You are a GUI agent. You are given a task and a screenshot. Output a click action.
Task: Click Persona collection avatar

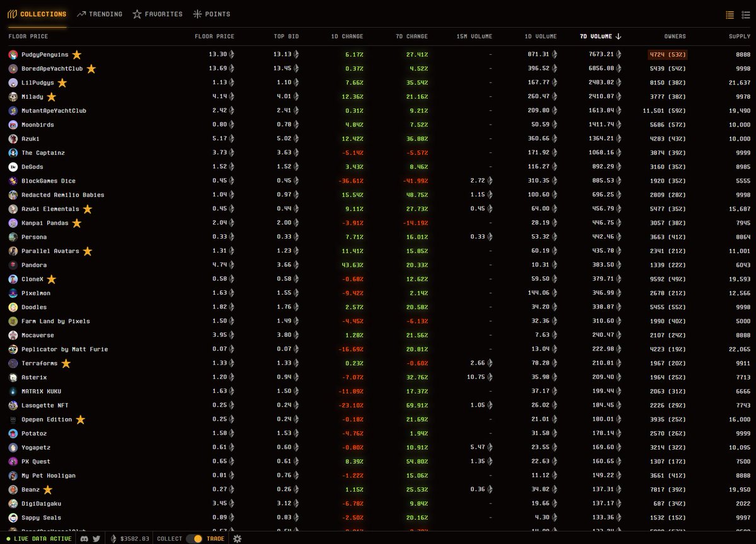(x=13, y=237)
